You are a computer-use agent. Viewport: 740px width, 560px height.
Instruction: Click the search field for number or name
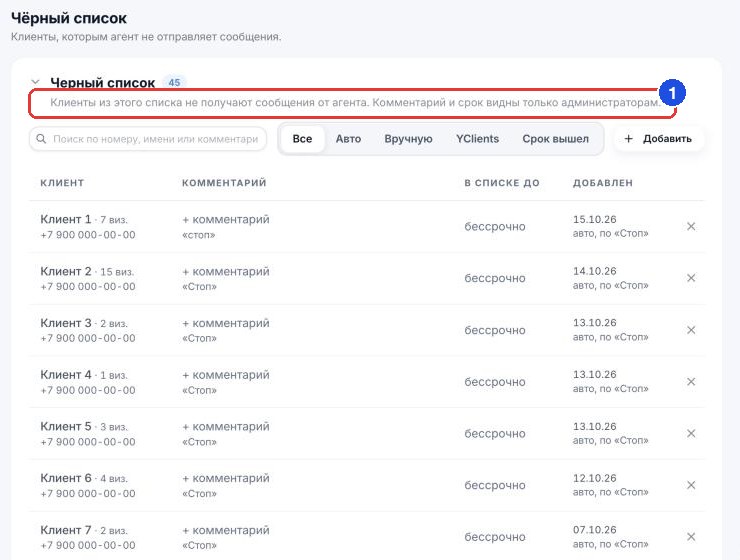(x=148, y=139)
